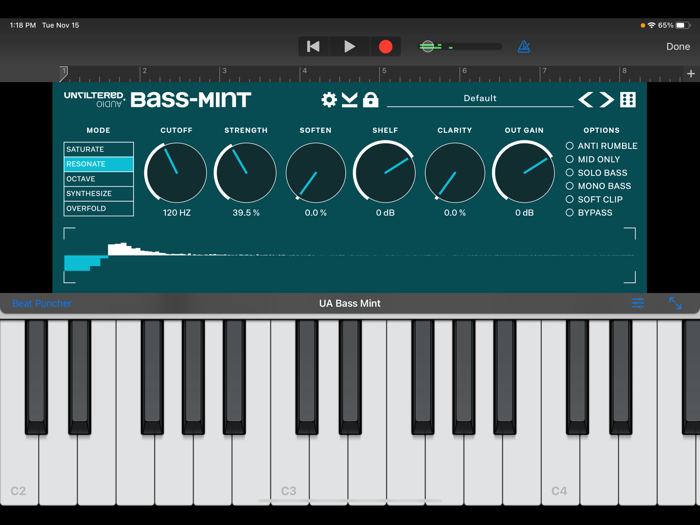
Task: Select RESONATE mode
Action: pyautogui.click(x=99, y=164)
